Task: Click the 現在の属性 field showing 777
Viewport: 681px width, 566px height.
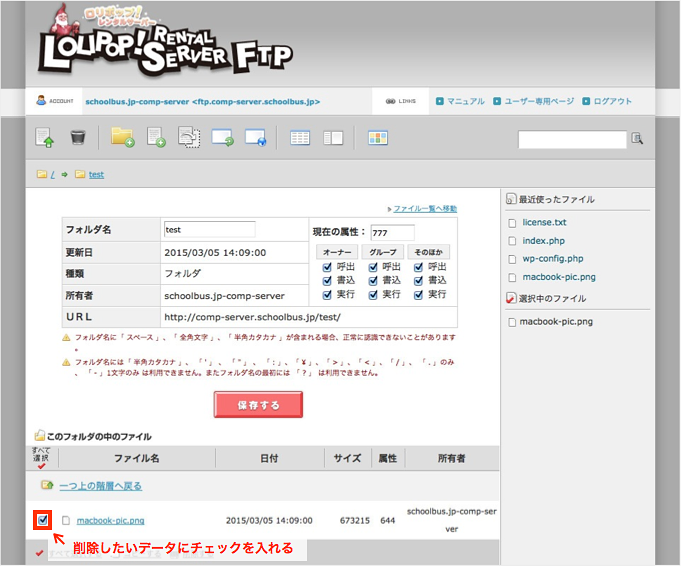Action: [x=392, y=233]
